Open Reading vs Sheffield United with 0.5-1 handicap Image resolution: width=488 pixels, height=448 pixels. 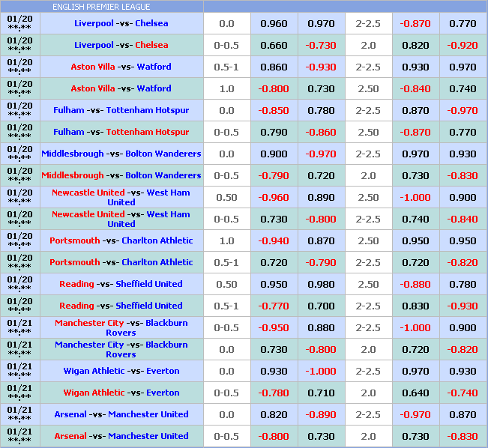pyautogui.click(x=121, y=306)
